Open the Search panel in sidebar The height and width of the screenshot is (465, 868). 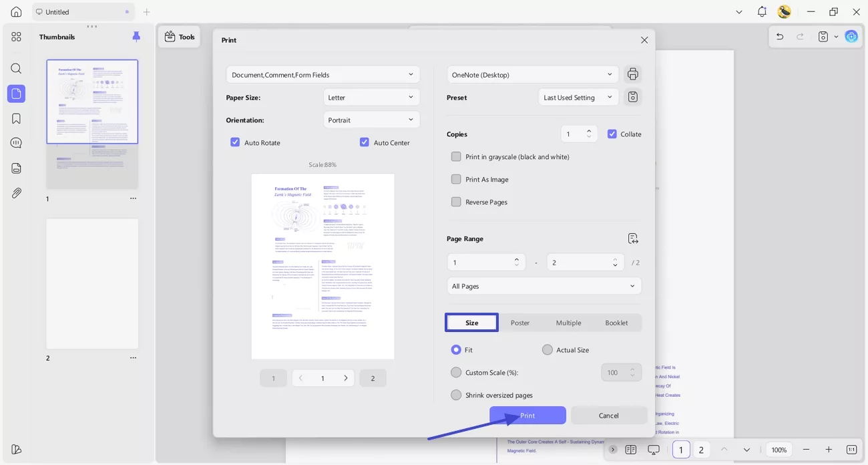coord(16,69)
